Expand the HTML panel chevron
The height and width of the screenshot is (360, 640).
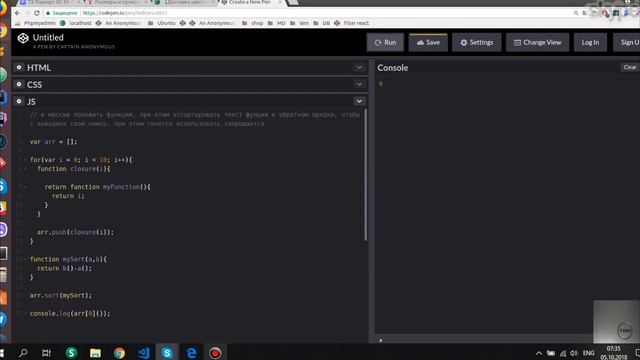coord(359,67)
